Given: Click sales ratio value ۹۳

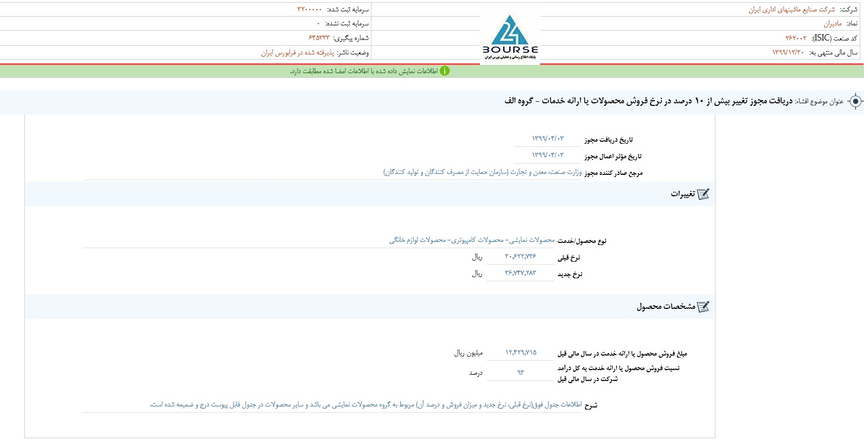Looking at the screenshot, I should coord(520,372).
